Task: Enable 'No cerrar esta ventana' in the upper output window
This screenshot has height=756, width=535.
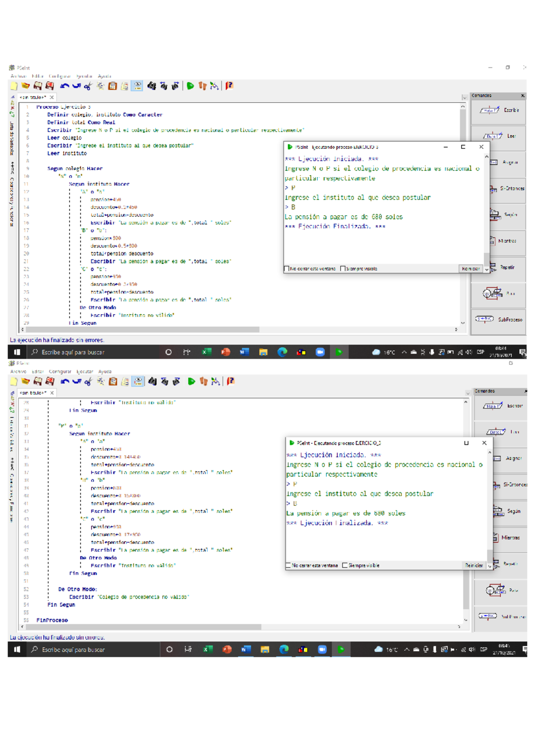Action: point(287,269)
